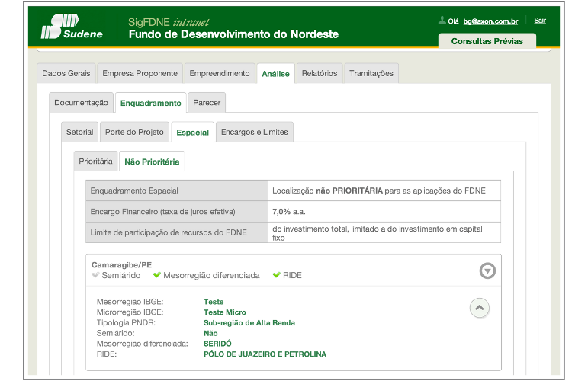The width and height of the screenshot is (588, 381).
Task: Click the SERIDÓ value
Action: click(x=217, y=344)
